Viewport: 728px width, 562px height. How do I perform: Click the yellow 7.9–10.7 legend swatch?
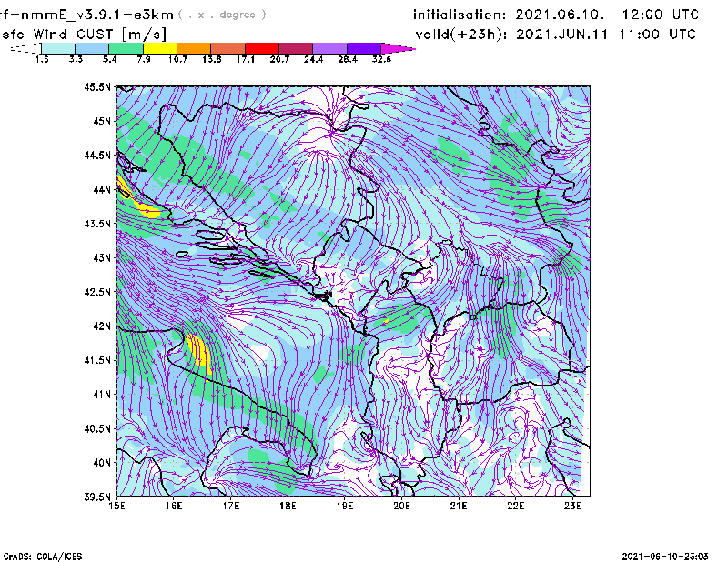click(x=160, y=48)
